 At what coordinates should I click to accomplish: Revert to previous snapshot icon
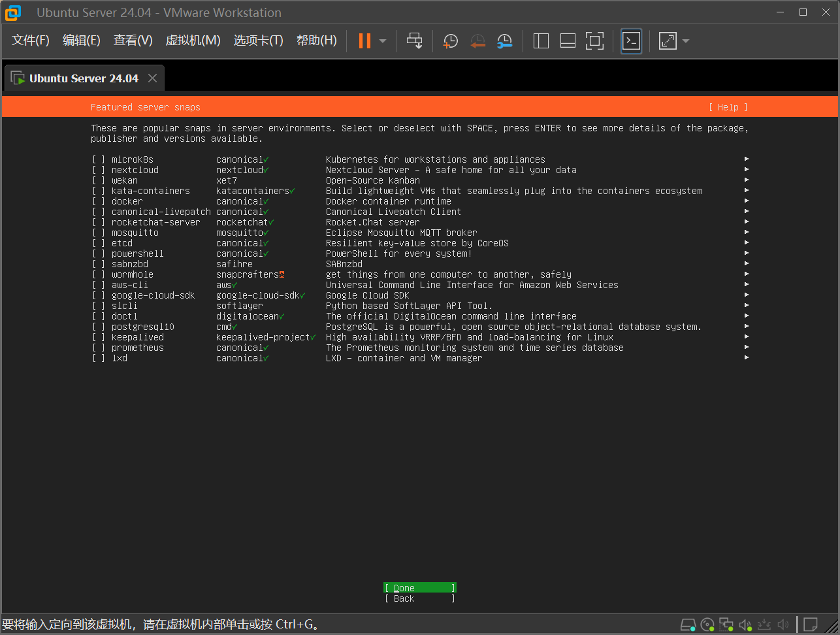pyautogui.click(x=477, y=41)
